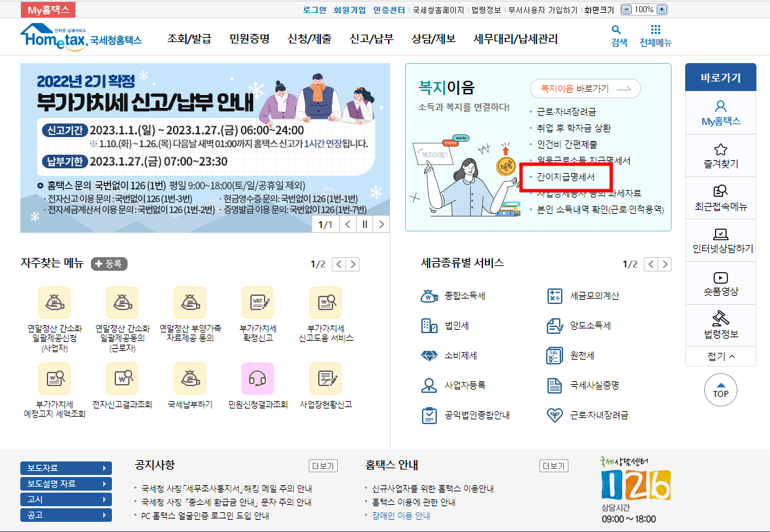Click the 로그인 link
Image resolution: width=770 pixels, height=532 pixels.
click(x=315, y=9)
